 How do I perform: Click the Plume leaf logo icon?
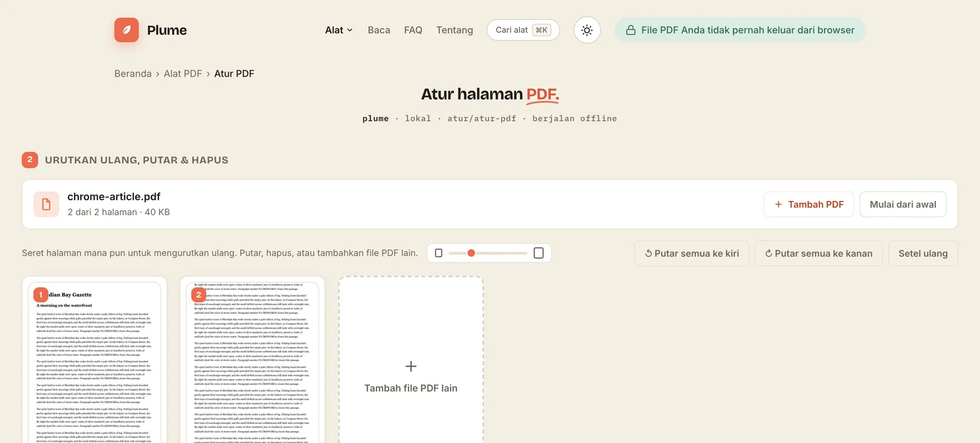pos(127,30)
